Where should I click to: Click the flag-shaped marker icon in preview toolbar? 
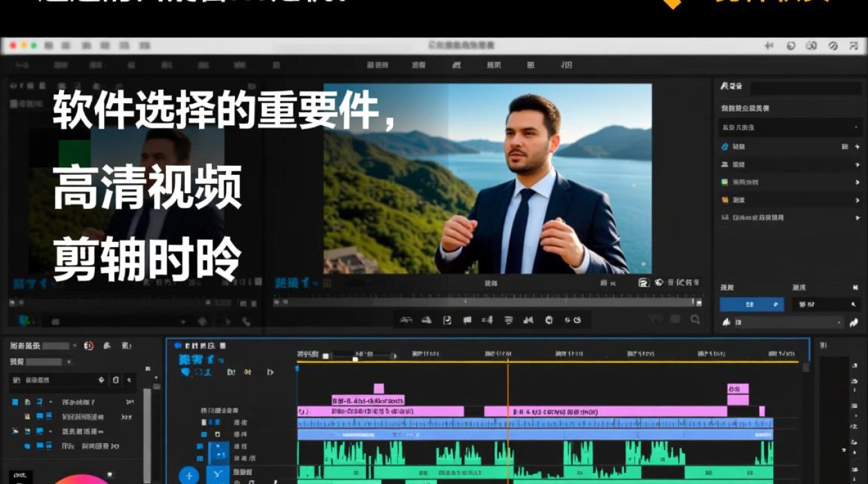pos(468,319)
